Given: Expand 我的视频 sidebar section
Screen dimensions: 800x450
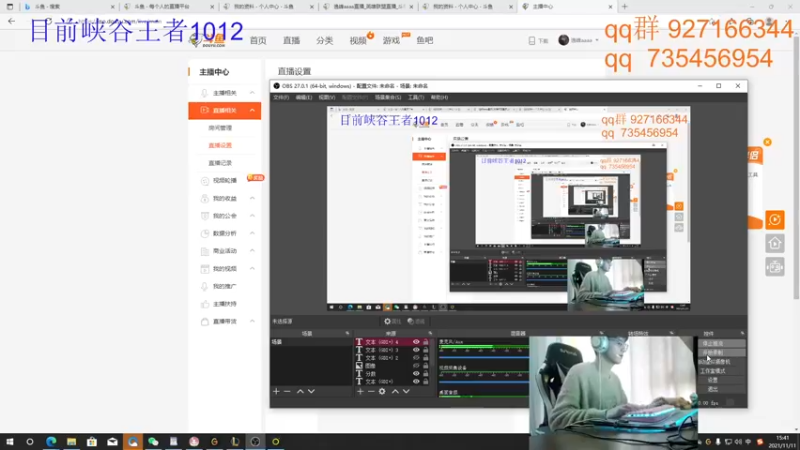Looking at the screenshot, I should point(252,268).
